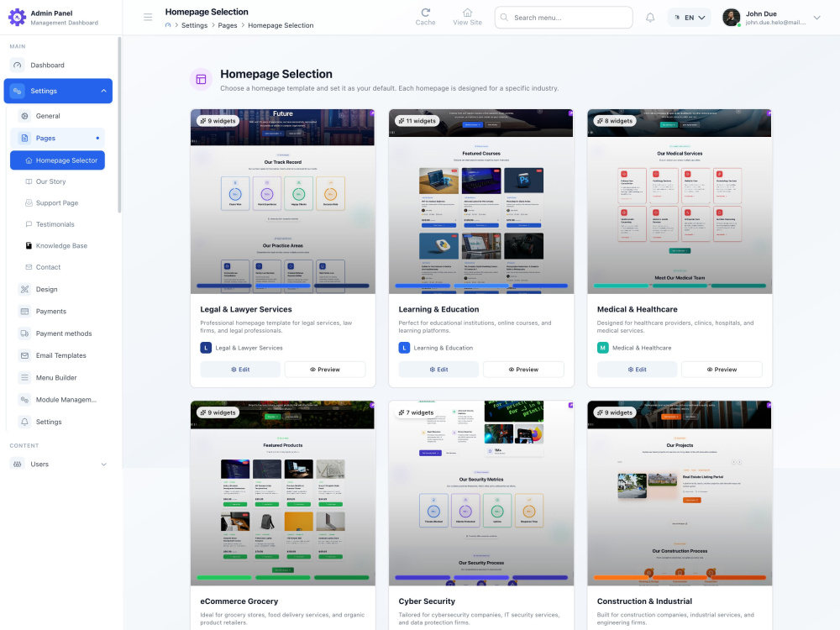840x630 pixels.
Task: Click the Users group icon
Action: point(18,464)
